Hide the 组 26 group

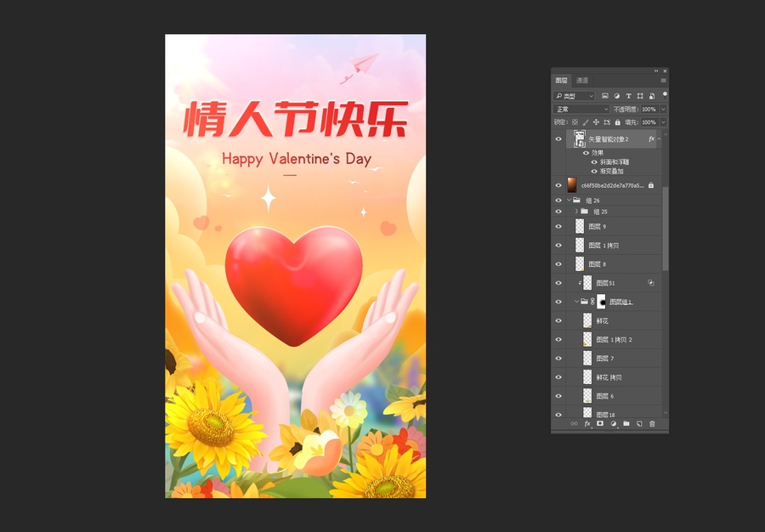pos(558,200)
